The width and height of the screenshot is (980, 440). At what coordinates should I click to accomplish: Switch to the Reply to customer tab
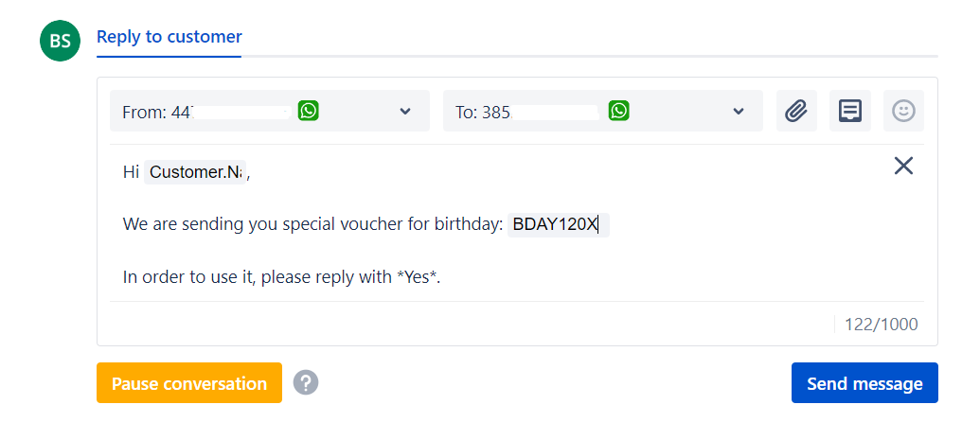tap(169, 37)
